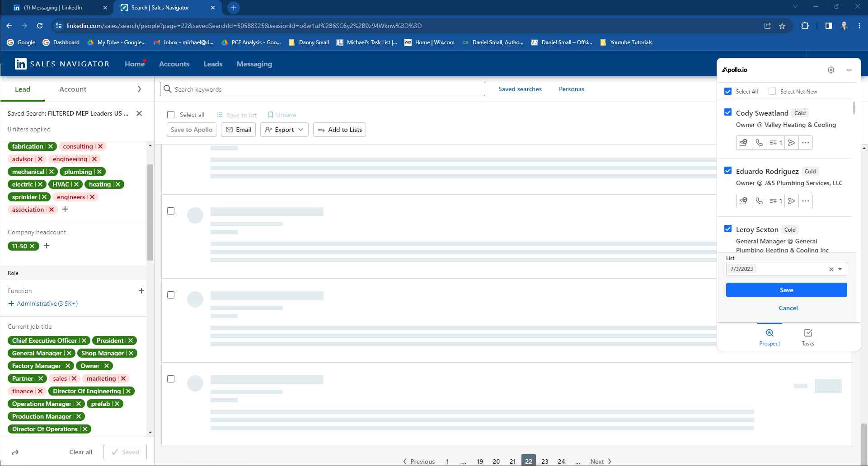Include Administrative function filter
Screen dimensions: 868x466
coord(43,303)
